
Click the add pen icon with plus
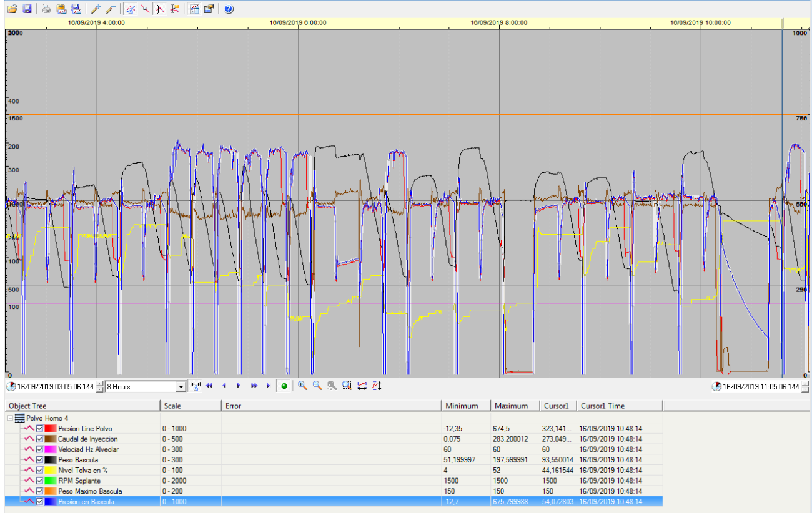[x=95, y=9]
